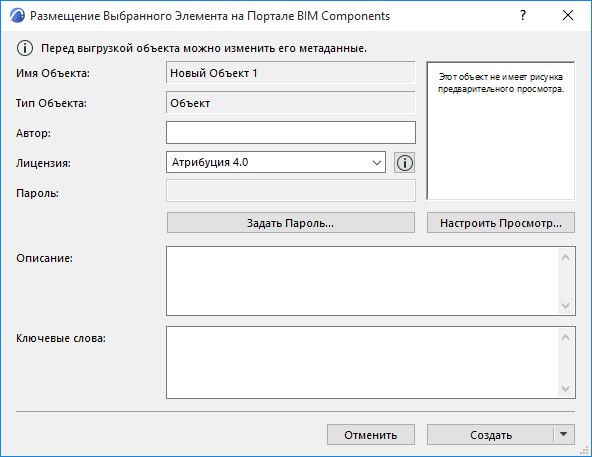Focus the Описание text area

coord(362,281)
